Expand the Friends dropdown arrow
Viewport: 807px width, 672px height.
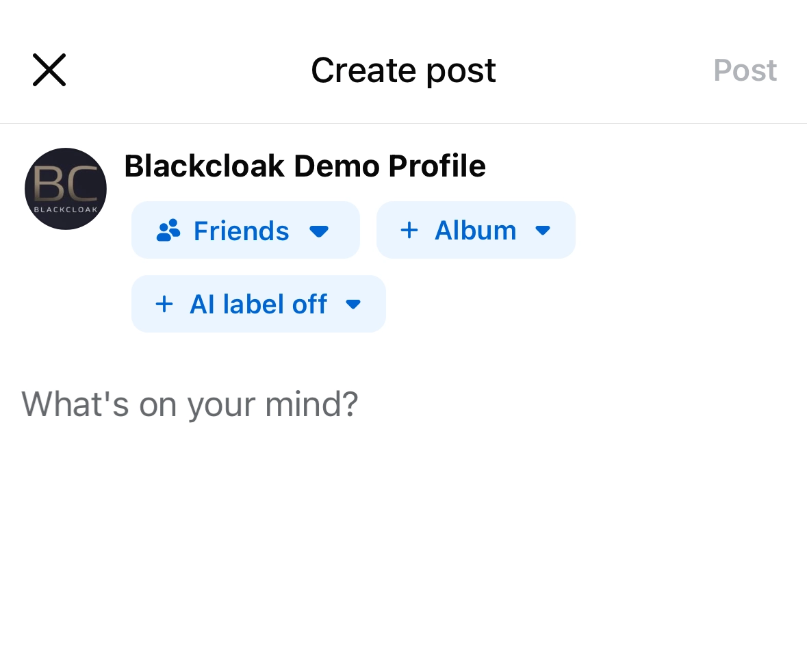(x=319, y=231)
